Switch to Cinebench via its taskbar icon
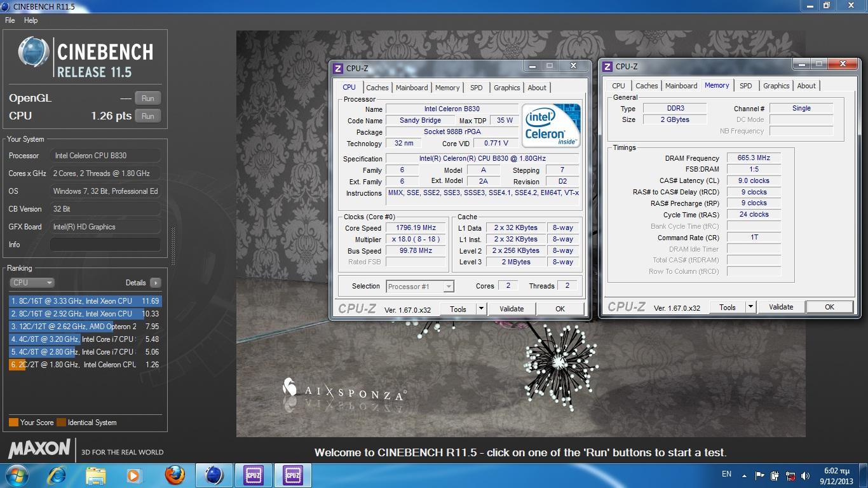This screenshot has height=488, width=868. click(x=214, y=475)
